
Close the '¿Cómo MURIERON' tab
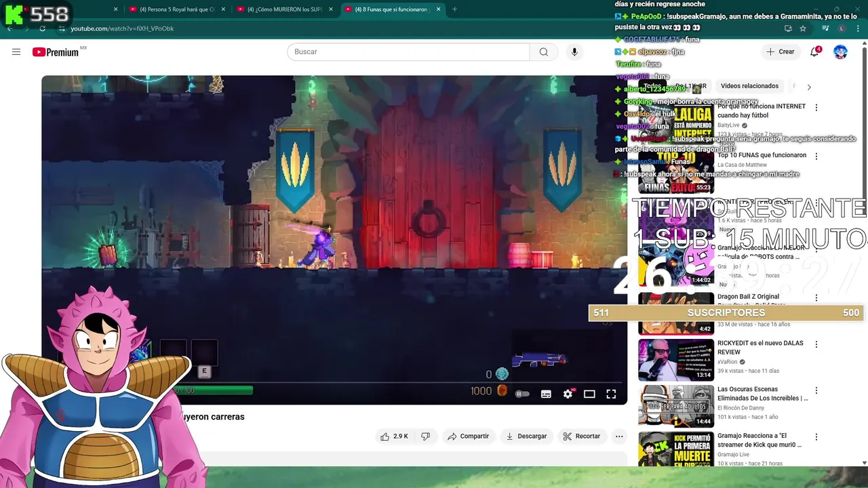pyautogui.click(x=331, y=9)
